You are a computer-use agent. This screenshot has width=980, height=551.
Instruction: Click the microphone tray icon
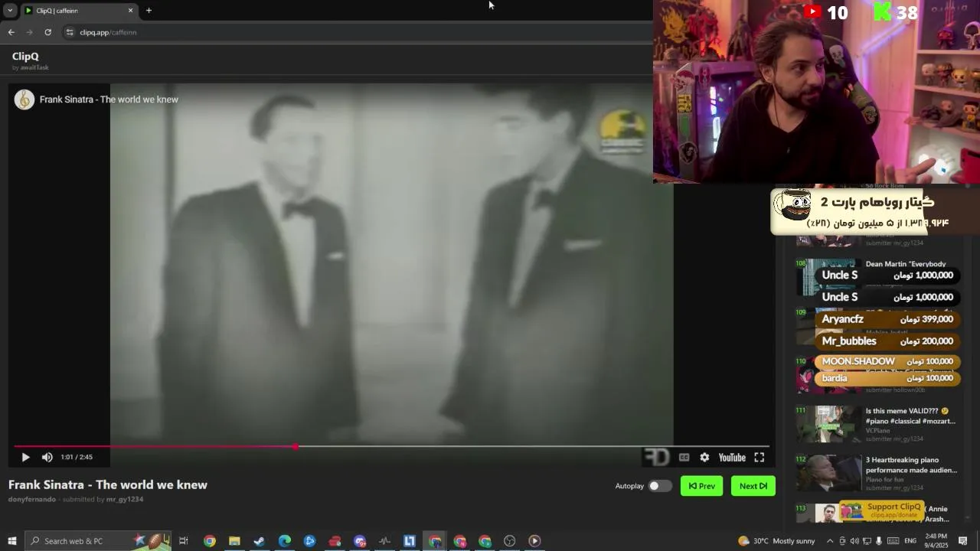pos(878,541)
